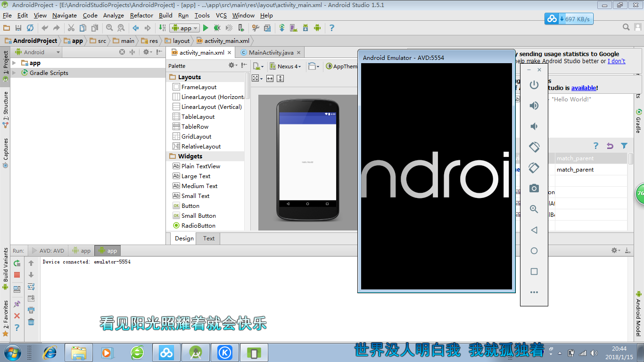
Task: Click the layout breadcrumb folder
Action: [x=176, y=41]
